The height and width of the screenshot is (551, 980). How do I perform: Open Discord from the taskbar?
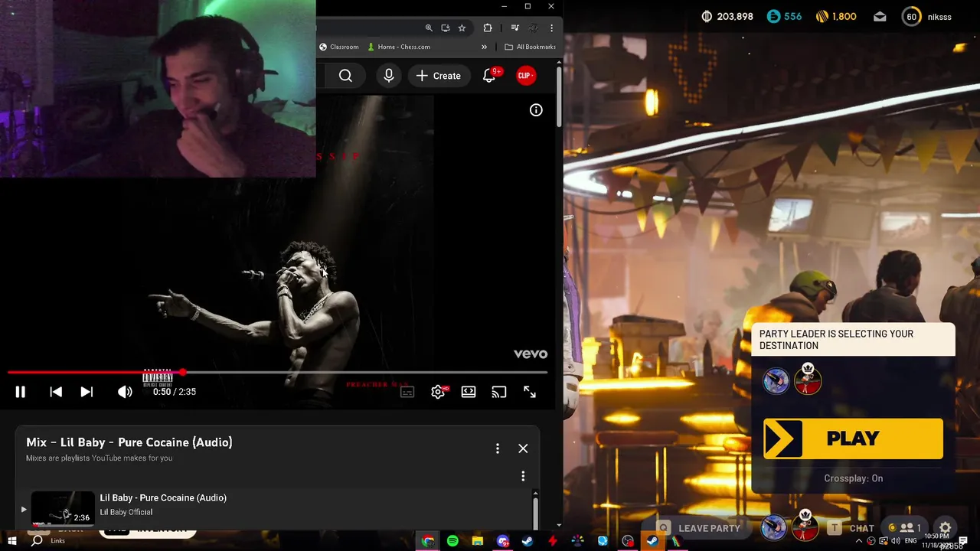tap(502, 541)
